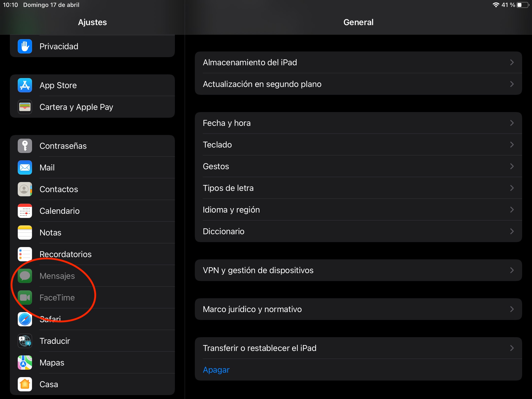
Task: Open Actualización en segundo plano row
Action: pos(358,84)
